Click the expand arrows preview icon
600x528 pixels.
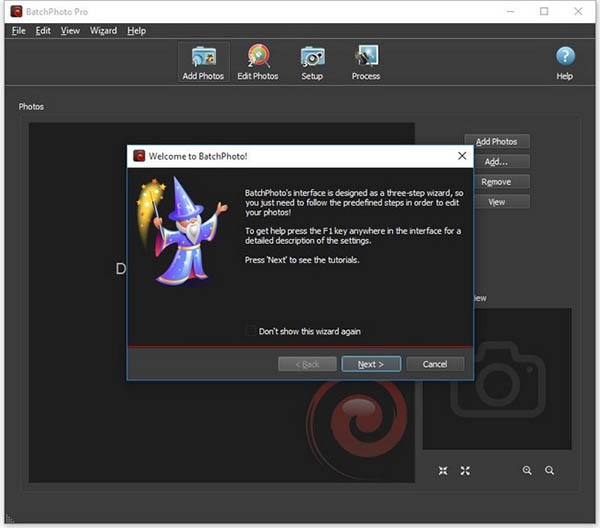point(465,470)
